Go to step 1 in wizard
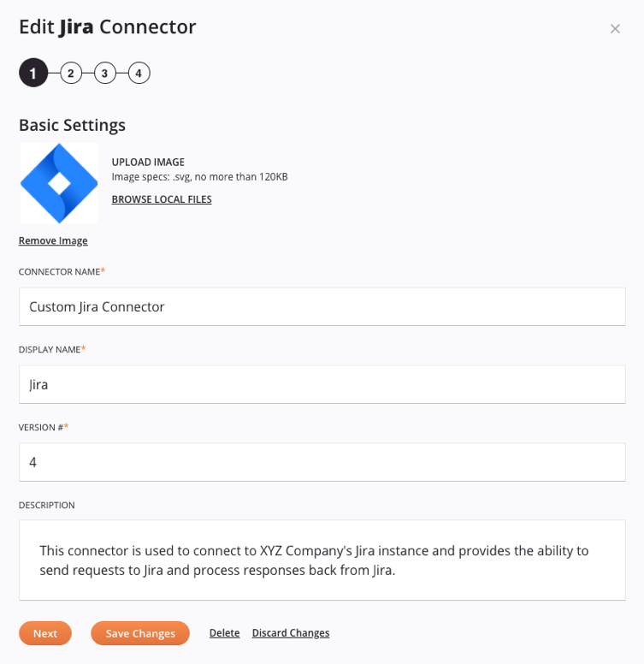644x664 pixels. 33,73
